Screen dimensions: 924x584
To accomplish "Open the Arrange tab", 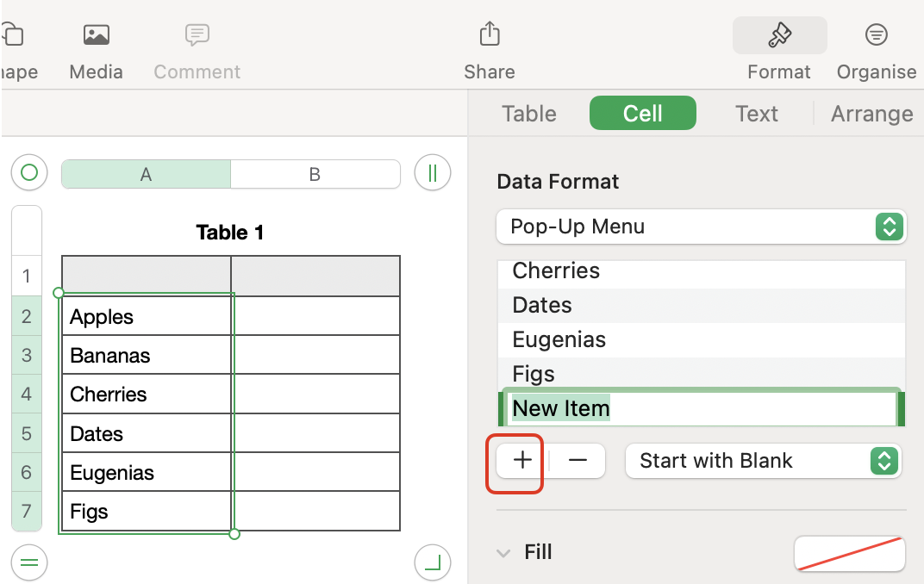I will pyautogui.click(x=871, y=114).
